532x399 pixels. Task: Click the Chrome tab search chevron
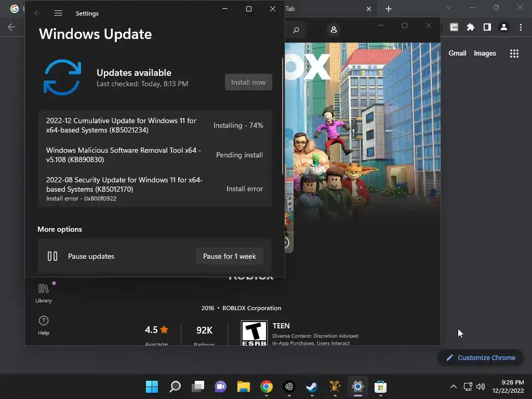tap(448, 7)
